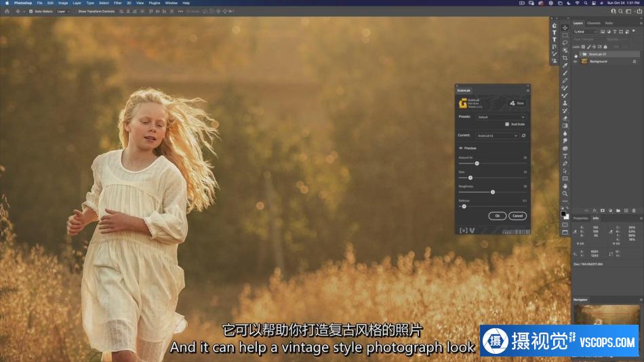Open the layer filter Kind dropdown

click(586, 32)
